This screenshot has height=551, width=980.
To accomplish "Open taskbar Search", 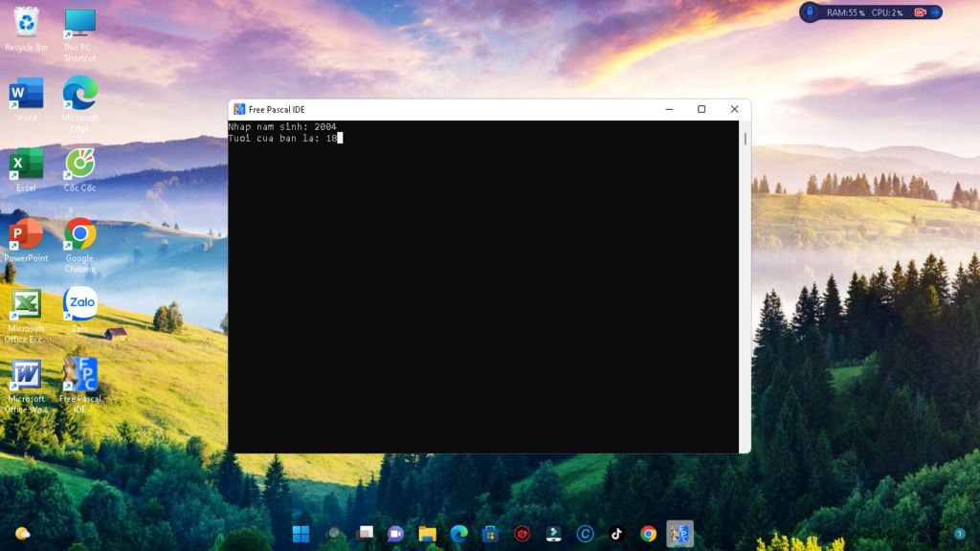I will tap(333, 534).
